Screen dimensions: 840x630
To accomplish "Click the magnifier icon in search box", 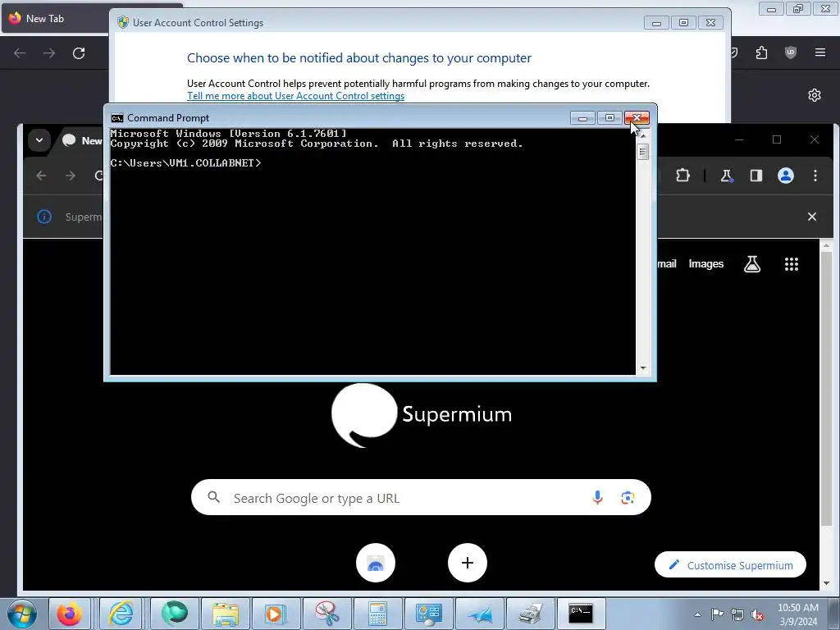I will coord(214,497).
